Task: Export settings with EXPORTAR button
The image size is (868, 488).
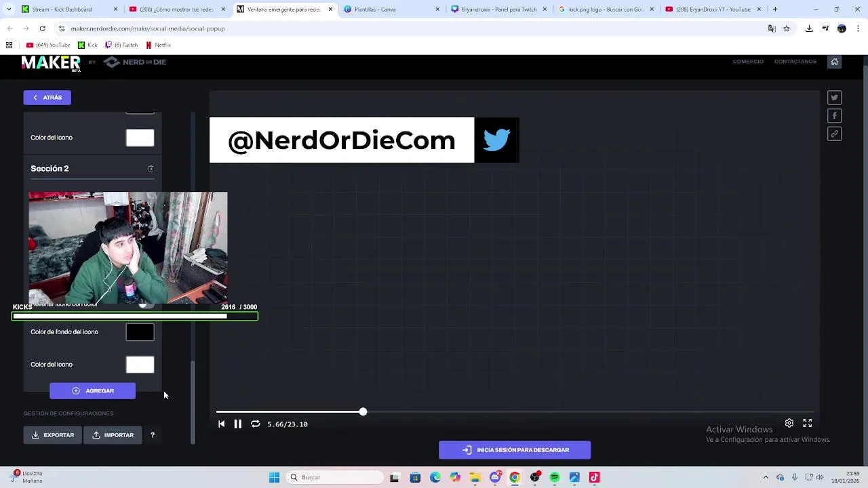Action: coord(53,435)
